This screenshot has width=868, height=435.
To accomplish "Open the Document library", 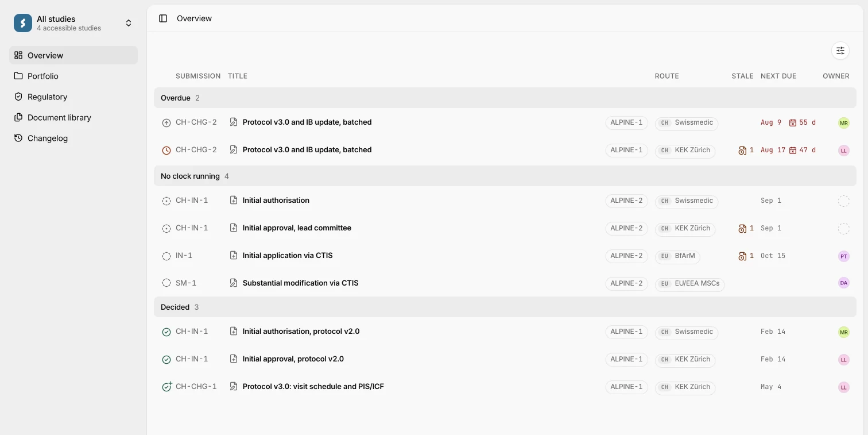I will (73, 117).
